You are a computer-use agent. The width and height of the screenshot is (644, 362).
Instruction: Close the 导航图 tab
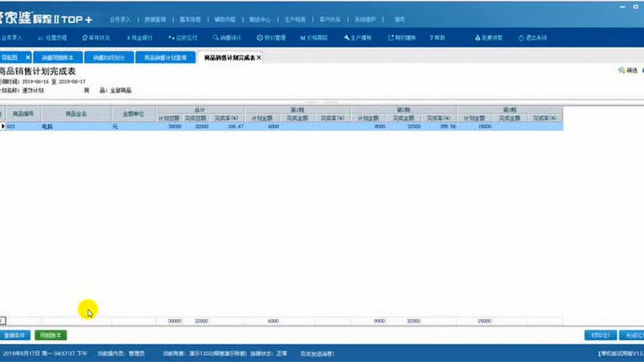coord(28,58)
